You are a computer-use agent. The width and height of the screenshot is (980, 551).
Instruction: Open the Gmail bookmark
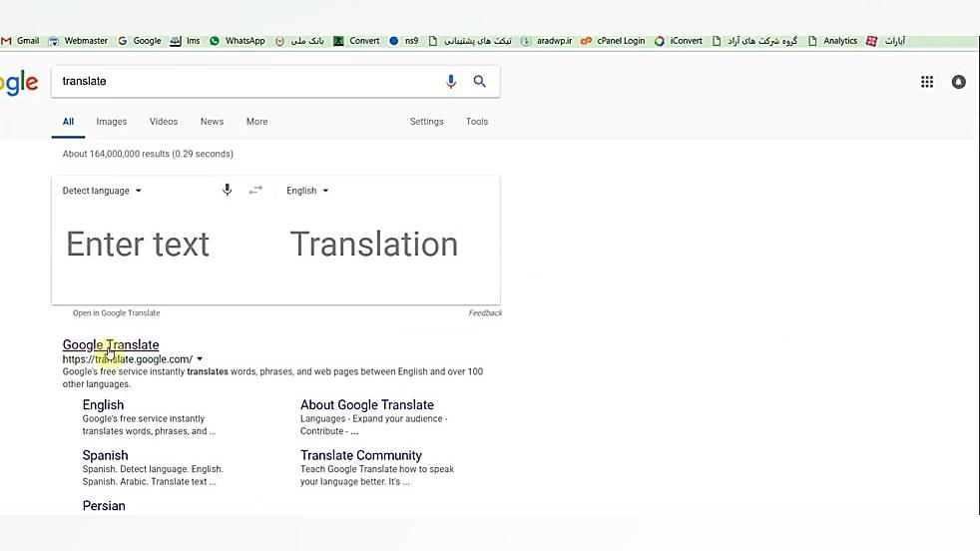pyautogui.click(x=20, y=41)
